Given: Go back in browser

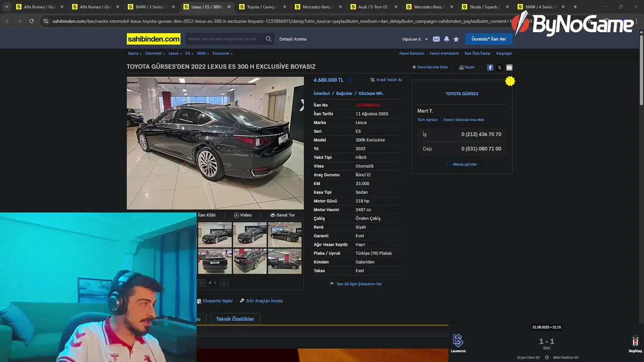Looking at the screenshot, I should click(7, 21).
